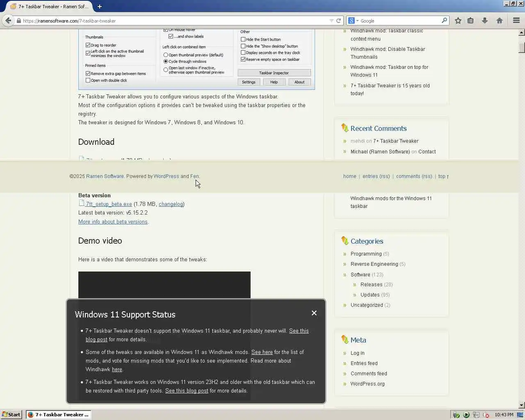The height and width of the screenshot is (420, 525).
Task: Click the system tray clock
Action: (504, 415)
